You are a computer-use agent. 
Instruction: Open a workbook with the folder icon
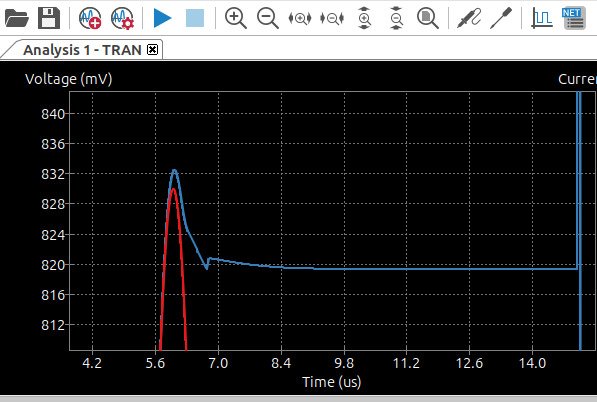(17, 18)
